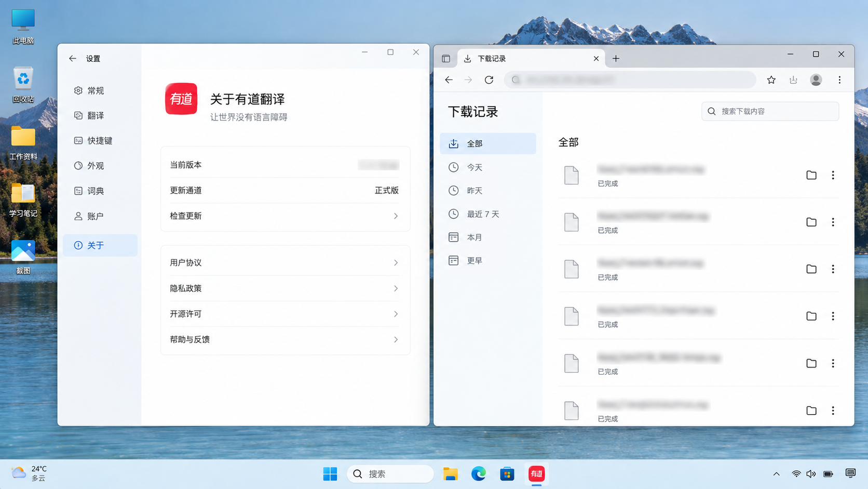Click the 有道 red logo in the About page

[181, 99]
